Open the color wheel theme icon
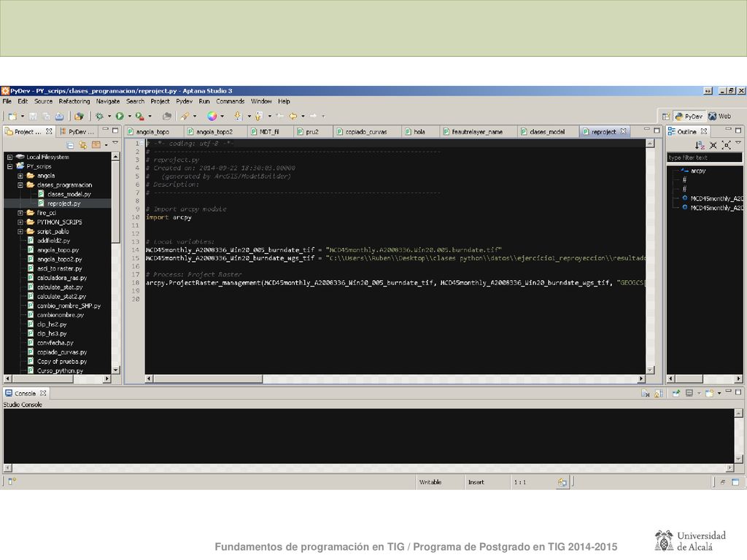The image size is (747, 560). [x=212, y=116]
